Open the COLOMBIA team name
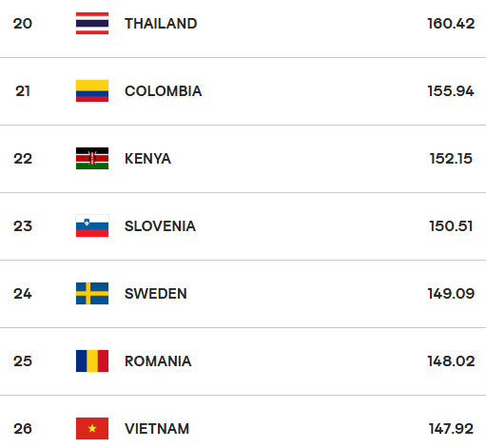Viewport: 486px width, 448px height. (164, 91)
